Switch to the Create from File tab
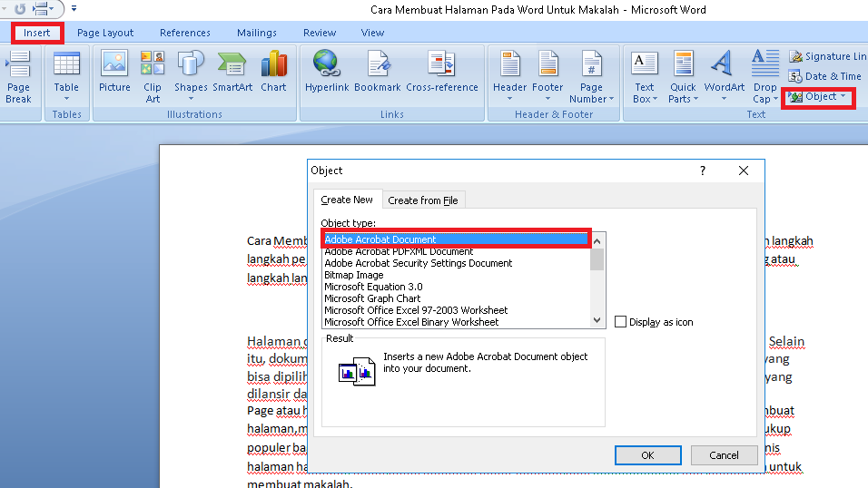 [422, 200]
